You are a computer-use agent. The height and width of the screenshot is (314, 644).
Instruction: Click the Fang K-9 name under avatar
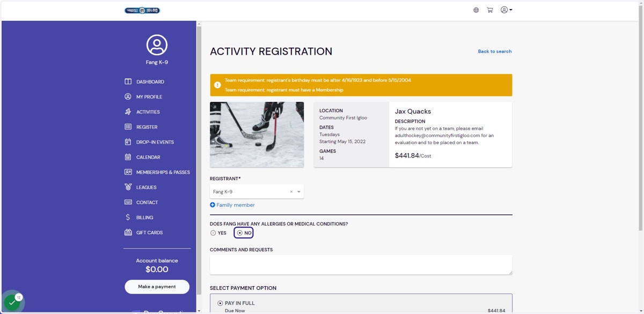click(157, 62)
